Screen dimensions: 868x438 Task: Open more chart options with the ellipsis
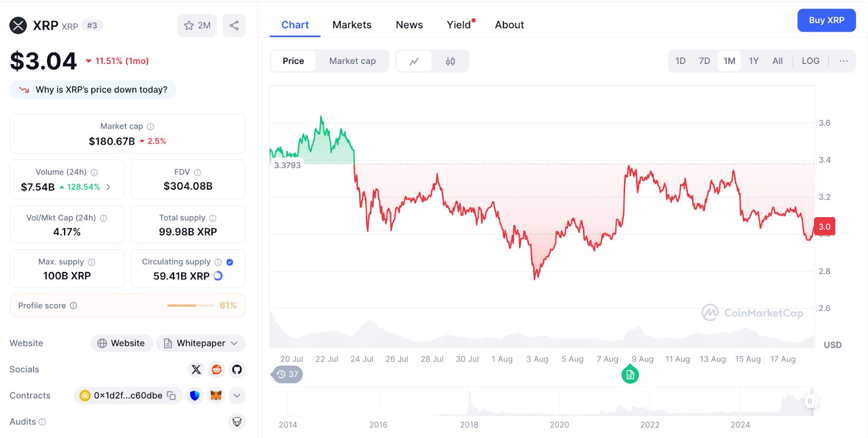pyautogui.click(x=843, y=61)
